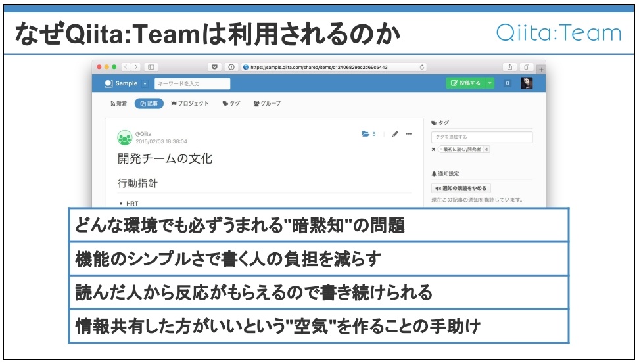
Task: Add a new tab with plus button
Action: 541,69
